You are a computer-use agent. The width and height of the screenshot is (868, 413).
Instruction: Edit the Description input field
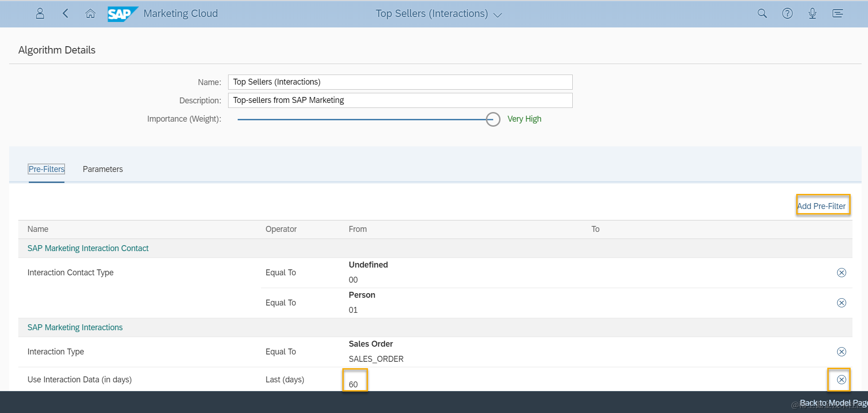pos(400,100)
